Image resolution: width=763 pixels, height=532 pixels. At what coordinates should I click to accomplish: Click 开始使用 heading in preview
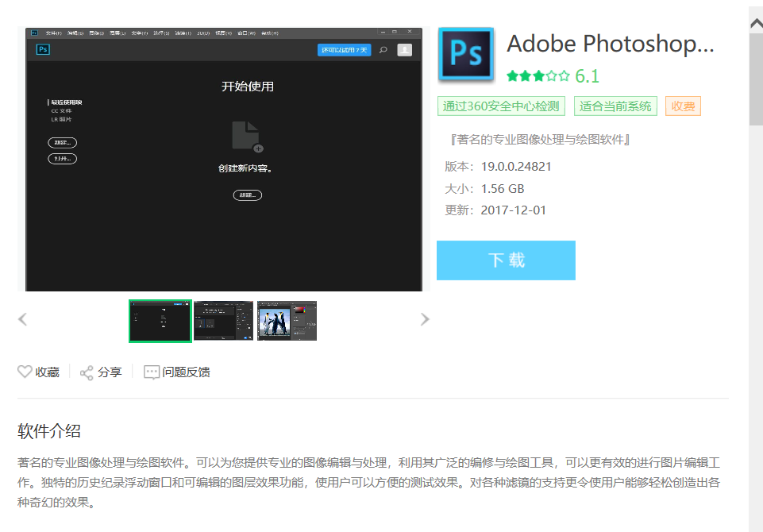[x=247, y=87]
